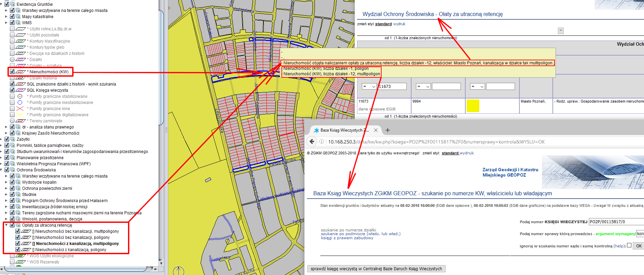Image resolution: width=644 pixels, height=275 pixels.
Task: Click the Ewidencja Gruntów layer group icon
Action: click(x=13, y=4)
